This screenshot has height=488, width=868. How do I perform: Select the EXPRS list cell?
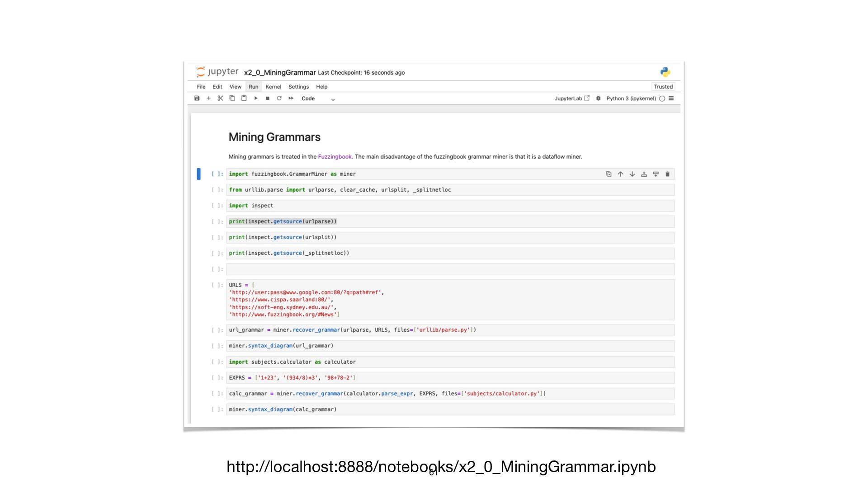(450, 378)
